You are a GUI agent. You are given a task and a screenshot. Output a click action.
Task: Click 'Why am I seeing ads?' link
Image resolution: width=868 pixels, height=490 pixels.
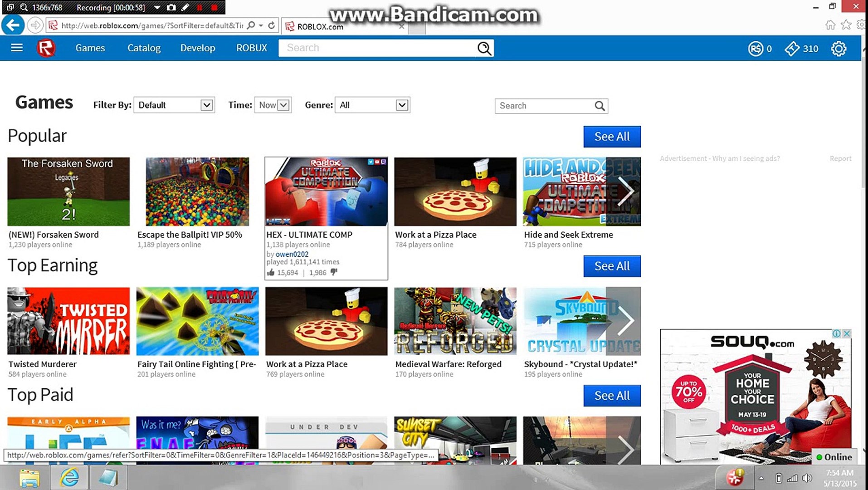[x=746, y=158]
